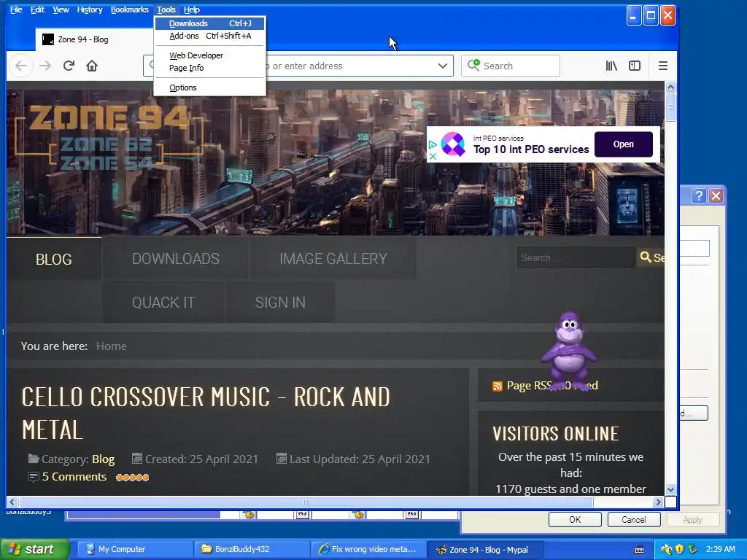Click the horizontal scrollbar right arrow
Screen dimensions: 747x560
(x=659, y=502)
